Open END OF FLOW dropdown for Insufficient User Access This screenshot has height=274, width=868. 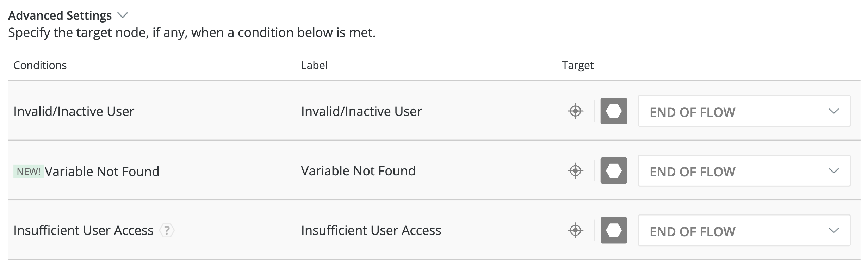click(744, 230)
